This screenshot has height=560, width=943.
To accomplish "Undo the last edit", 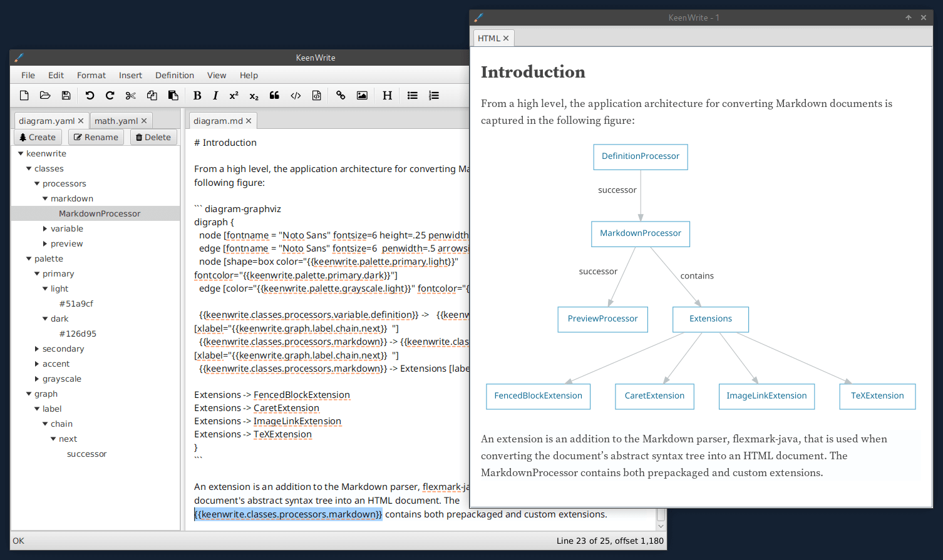I will tap(89, 95).
